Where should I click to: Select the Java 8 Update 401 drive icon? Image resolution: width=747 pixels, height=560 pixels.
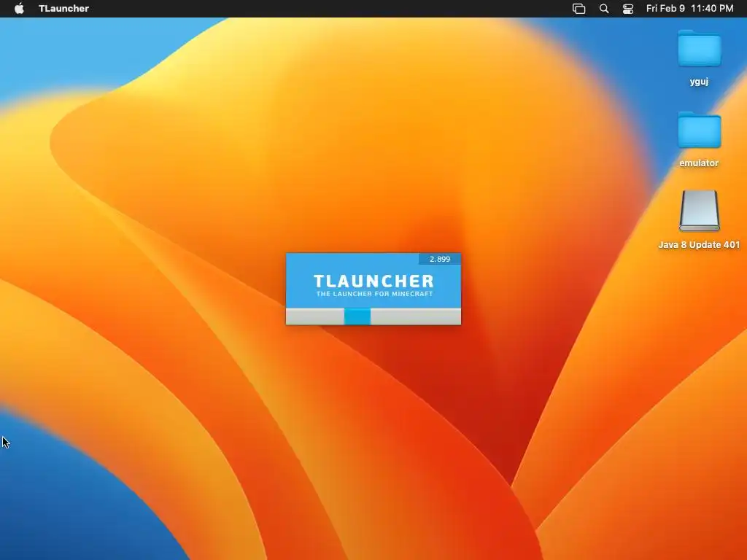[x=700, y=211]
